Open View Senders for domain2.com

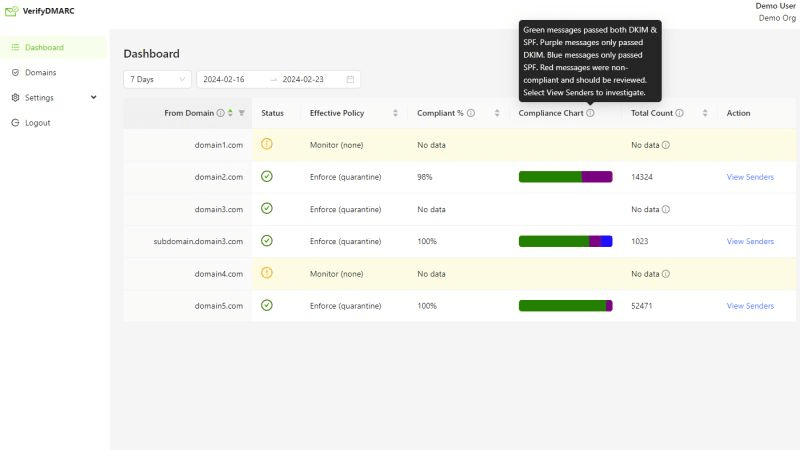(x=749, y=177)
